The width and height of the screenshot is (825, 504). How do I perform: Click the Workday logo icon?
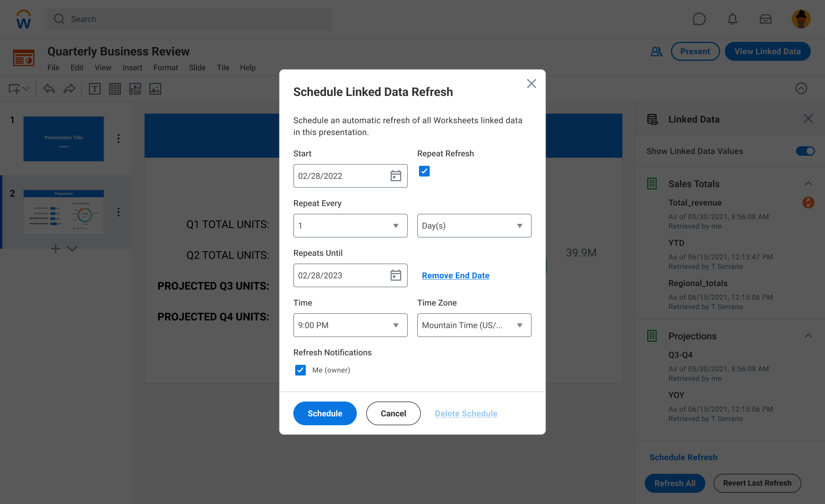23,19
